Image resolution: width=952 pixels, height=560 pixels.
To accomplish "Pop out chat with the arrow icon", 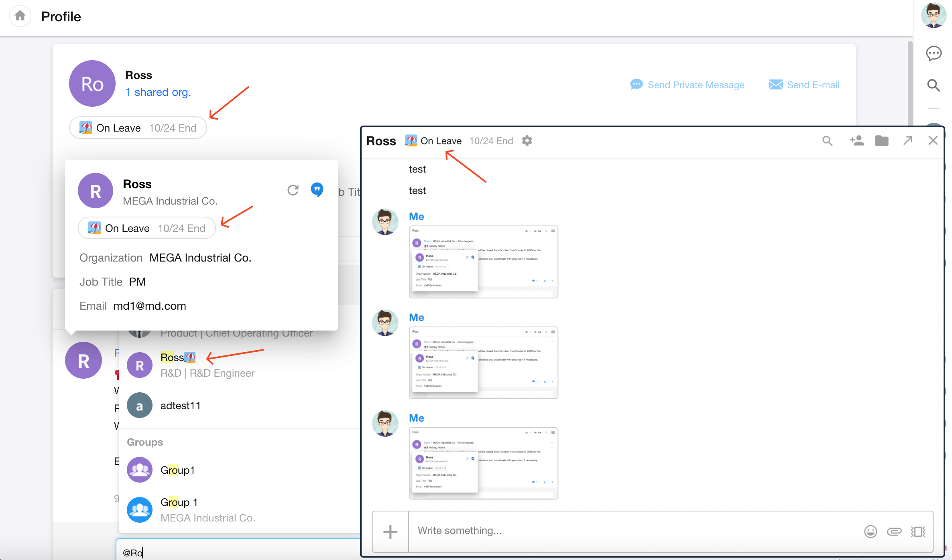I will 908,141.
